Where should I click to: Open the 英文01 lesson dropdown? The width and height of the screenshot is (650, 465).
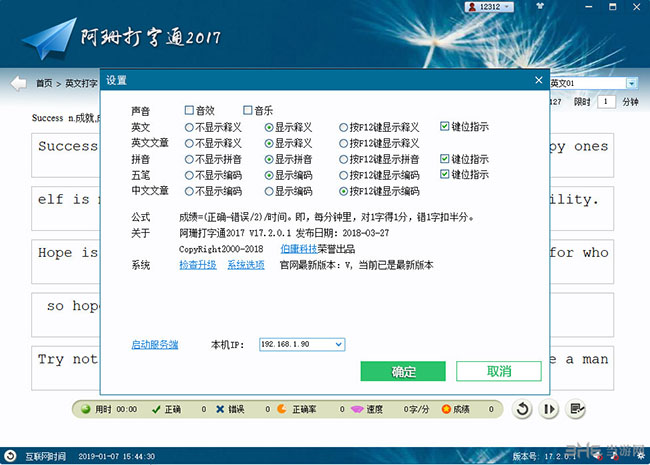pos(631,83)
